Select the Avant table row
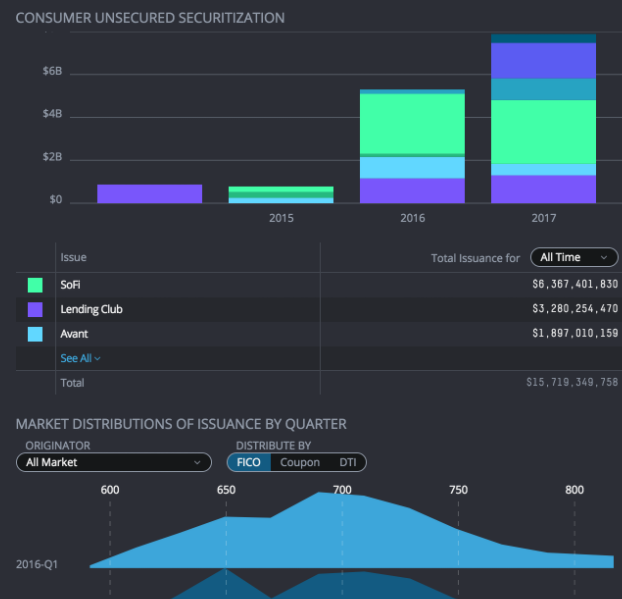This screenshot has width=622, height=599. coord(317,334)
